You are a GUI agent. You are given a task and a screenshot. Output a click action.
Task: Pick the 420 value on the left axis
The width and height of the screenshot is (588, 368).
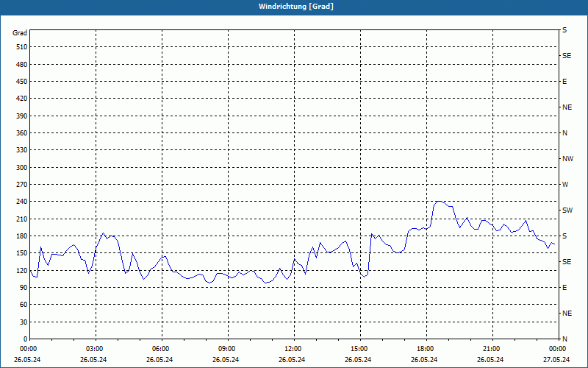[22, 99]
